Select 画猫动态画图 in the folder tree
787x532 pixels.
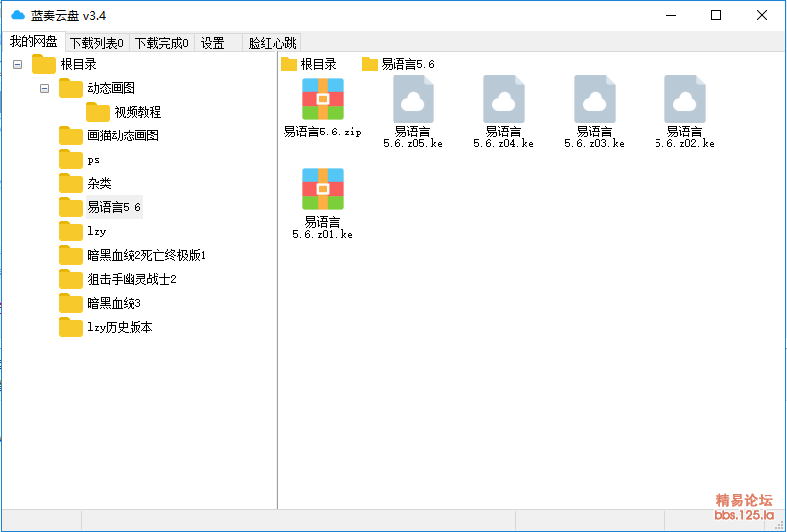(123, 135)
